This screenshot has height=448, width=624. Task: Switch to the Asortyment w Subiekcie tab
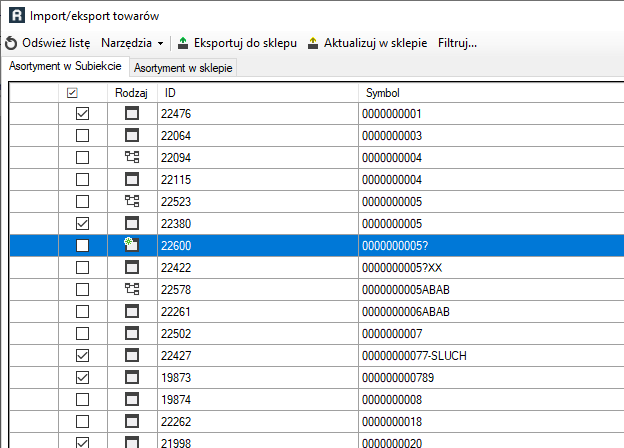tap(65, 66)
